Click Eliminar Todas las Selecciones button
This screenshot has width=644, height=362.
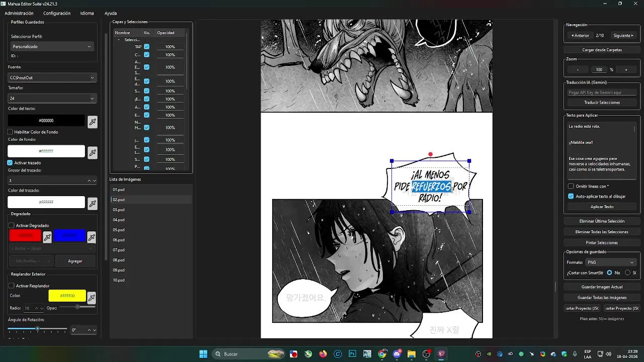602,232
